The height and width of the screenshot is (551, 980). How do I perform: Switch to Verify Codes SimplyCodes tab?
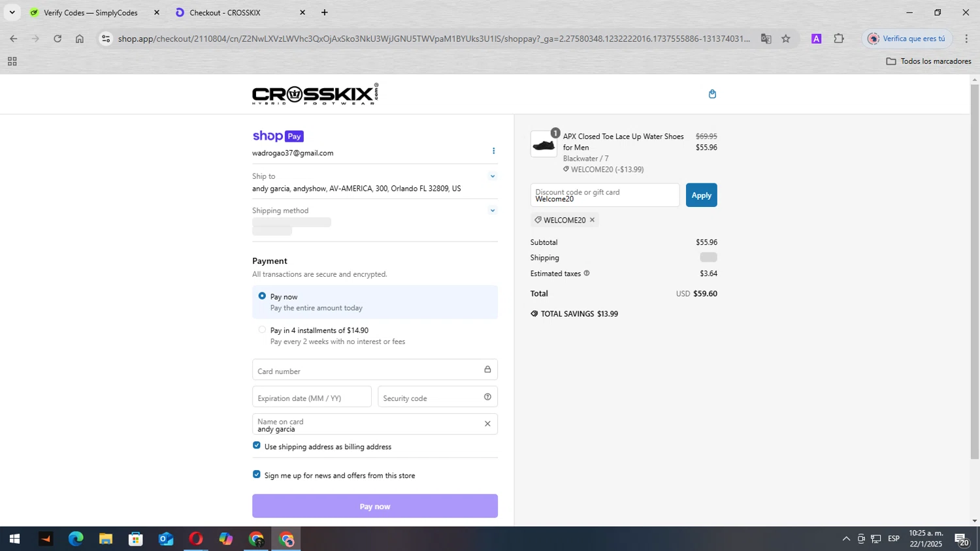(91, 12)
